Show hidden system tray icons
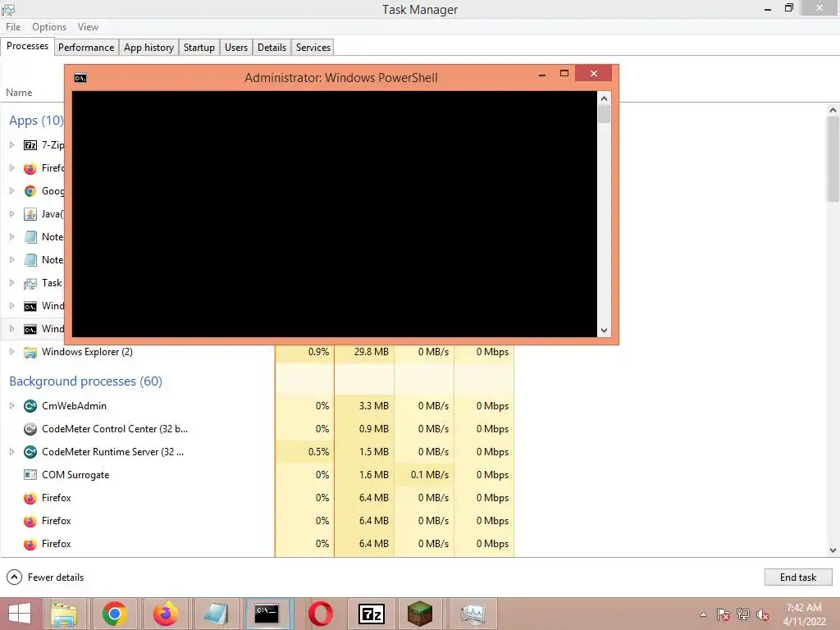 tap(703, 614)
